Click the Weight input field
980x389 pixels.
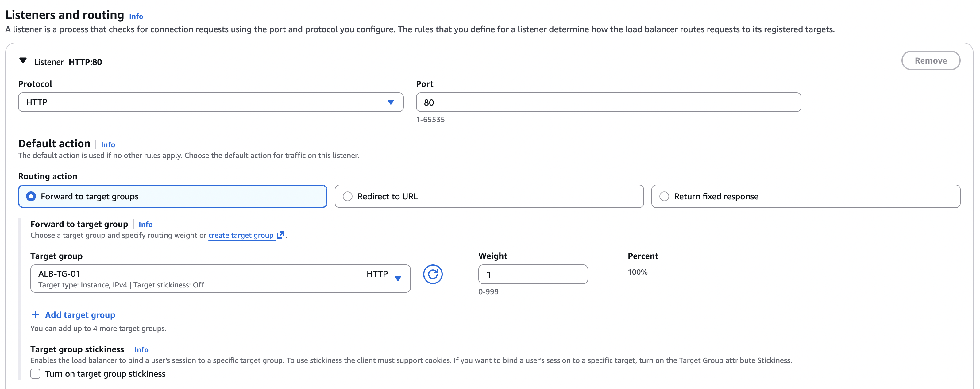(533, 274)
